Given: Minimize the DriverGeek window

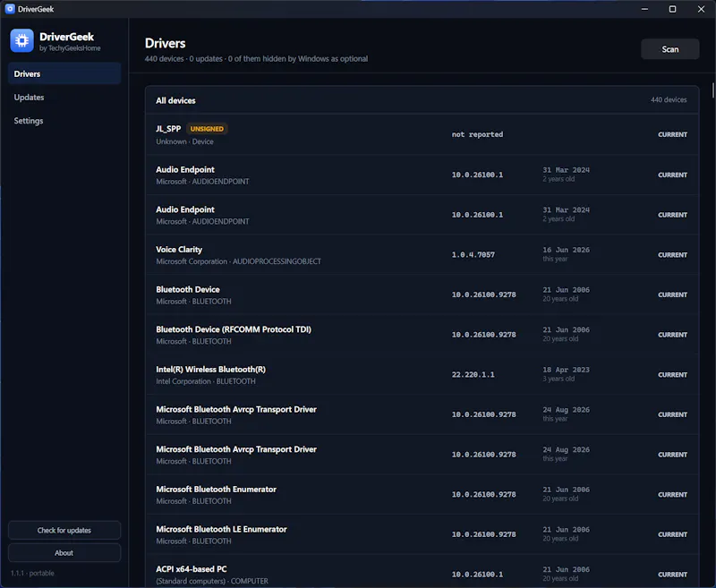Looking at the screenshot, I should point(644,9).
